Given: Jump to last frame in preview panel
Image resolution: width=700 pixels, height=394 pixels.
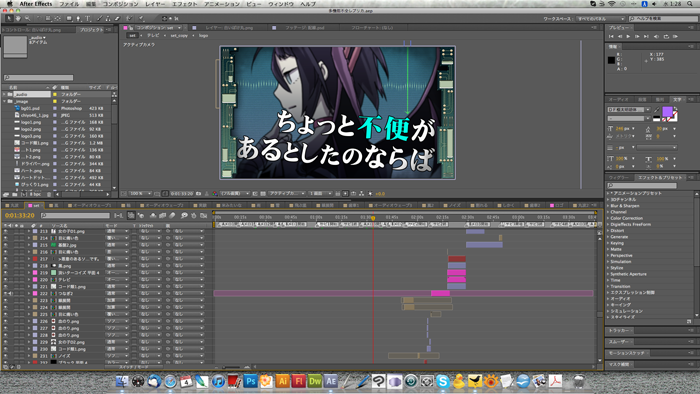Looking at the screenshot, I should (x=646, y=37).
